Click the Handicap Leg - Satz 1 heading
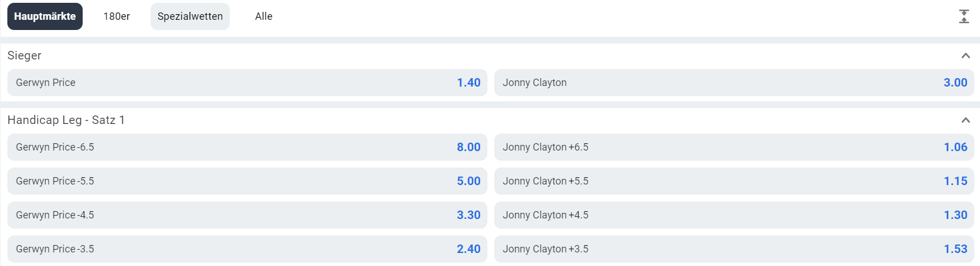The height and width of the screenshot is (266, 980). (66, 120)
